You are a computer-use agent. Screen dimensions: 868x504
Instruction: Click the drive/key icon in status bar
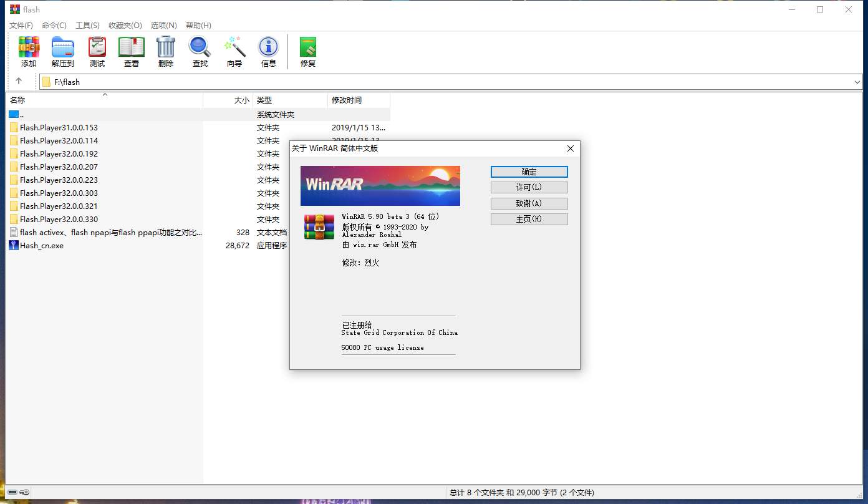click(18, 492)
